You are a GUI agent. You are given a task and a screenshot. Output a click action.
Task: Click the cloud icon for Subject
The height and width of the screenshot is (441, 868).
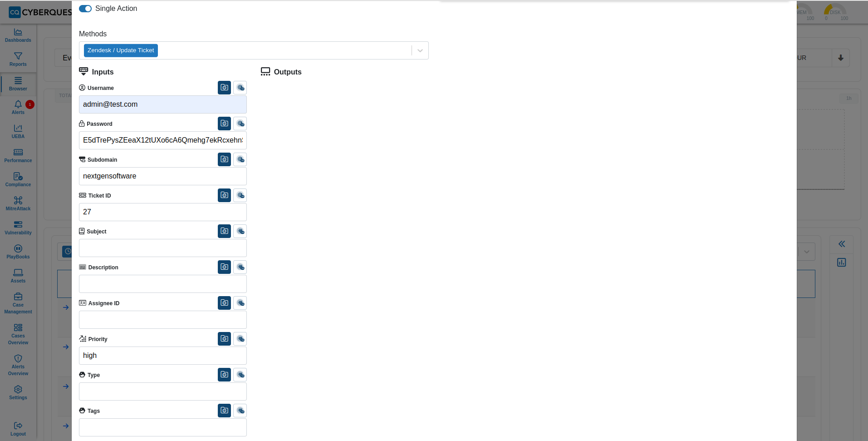click(x=240, y=231)
